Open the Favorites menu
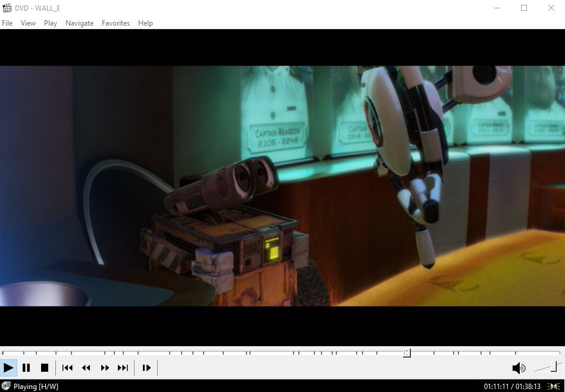 pos(116,23)
